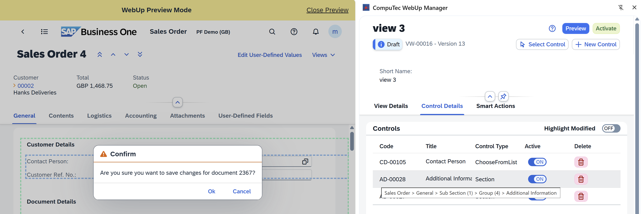Switch to the Attachments tab
Screen dimensions: 644x214
187,116
